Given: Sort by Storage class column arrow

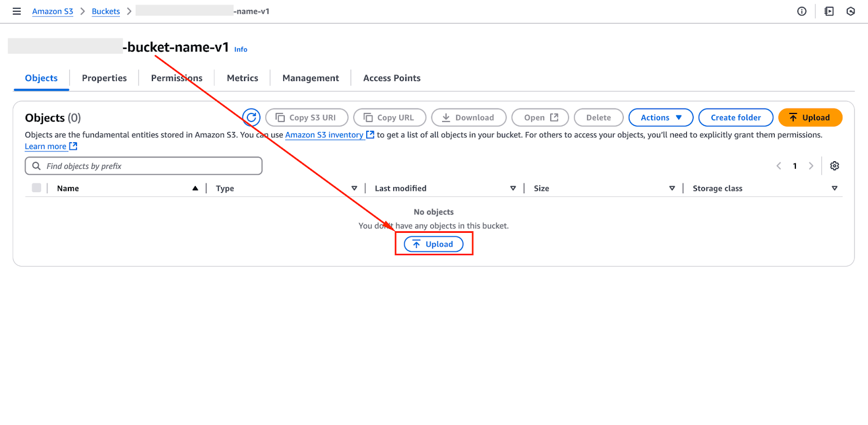Looking at the screenshot, I should [834, 188].
